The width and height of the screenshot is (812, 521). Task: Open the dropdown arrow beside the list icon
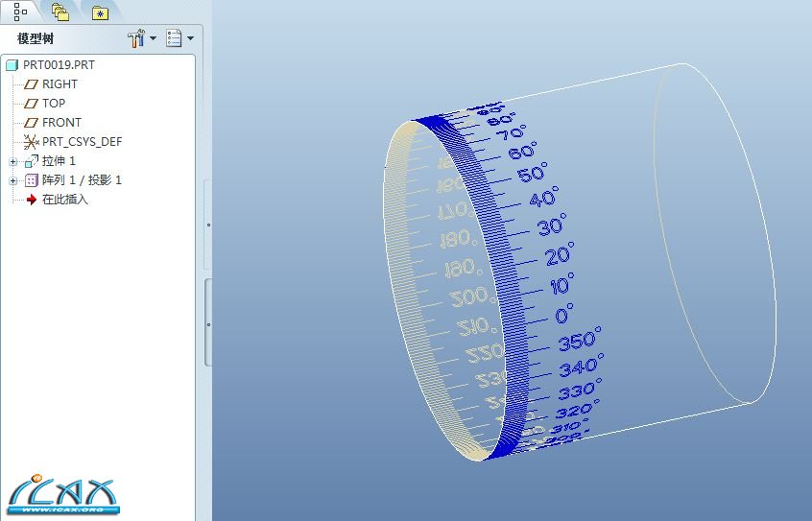pos(190,38)
